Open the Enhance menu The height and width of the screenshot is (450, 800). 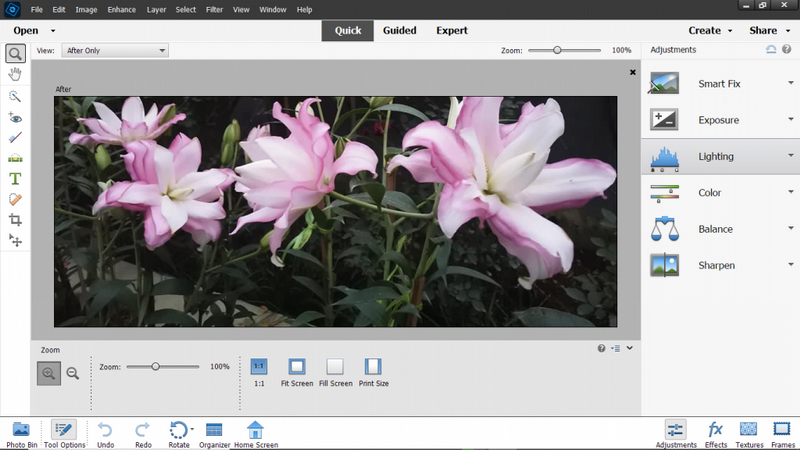pyautogui.click(x=121, y=10)
